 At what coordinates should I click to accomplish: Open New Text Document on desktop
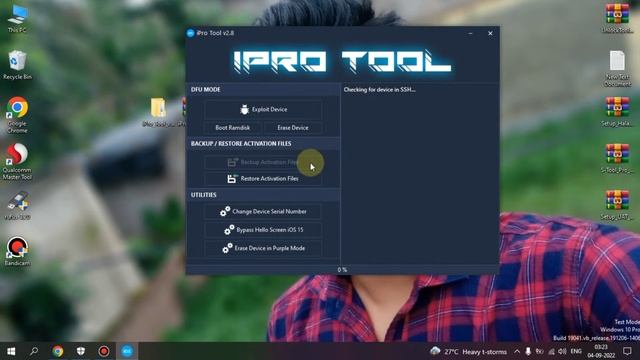(x=617, y=68)
